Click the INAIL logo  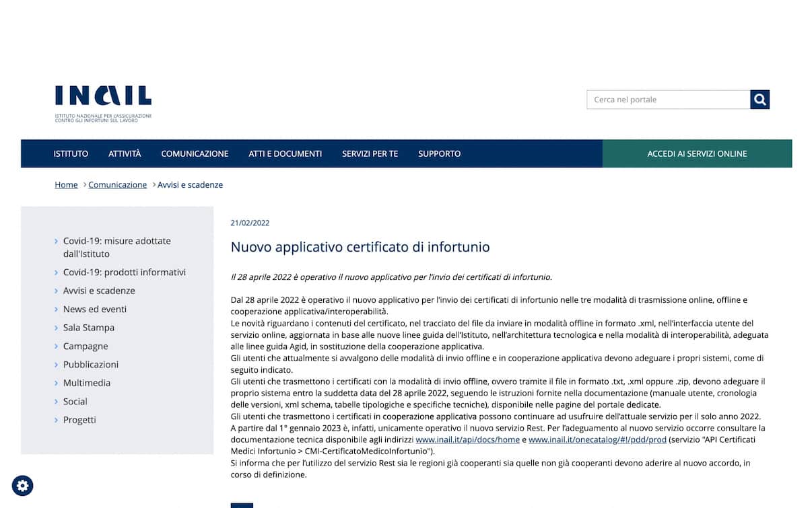tap(102, 98)
